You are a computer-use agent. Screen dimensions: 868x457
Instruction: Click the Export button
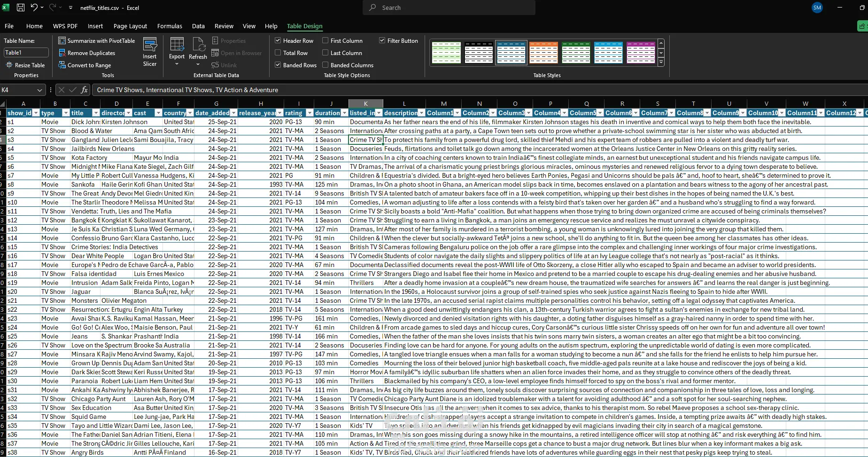coord(177,52)
